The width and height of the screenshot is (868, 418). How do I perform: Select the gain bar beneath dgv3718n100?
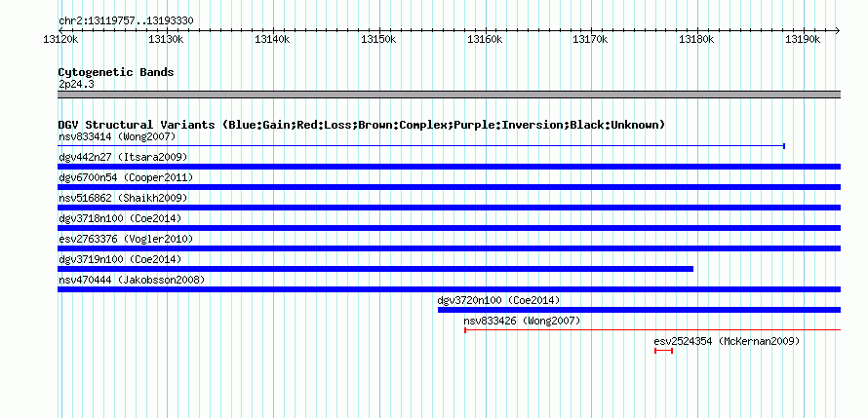pos(449,228)
